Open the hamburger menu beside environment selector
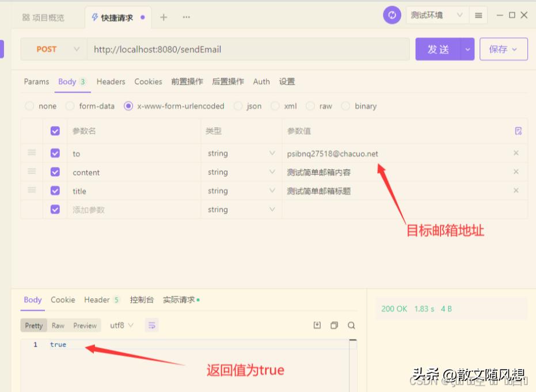Screen dimensions: 536x392 click(479, 15)
